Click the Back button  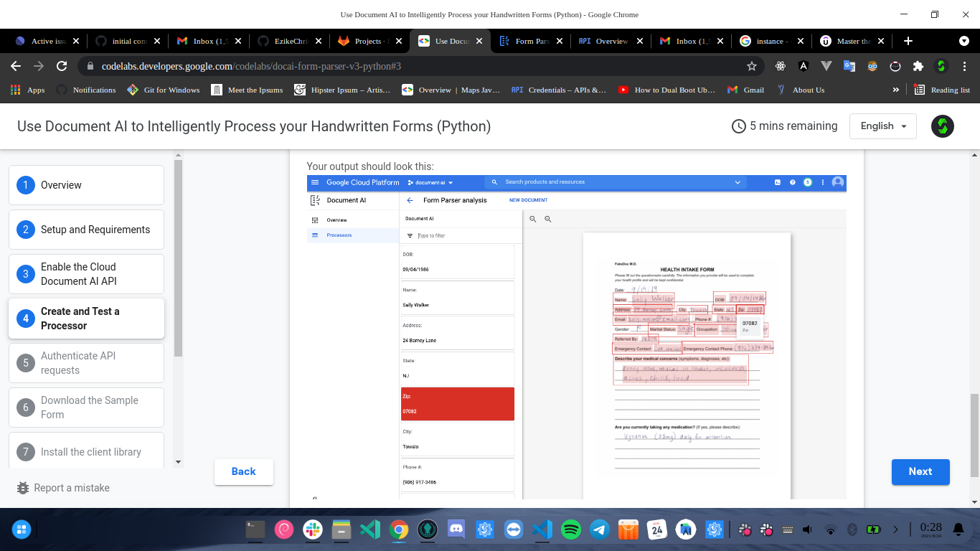click(x=244, y=471)
